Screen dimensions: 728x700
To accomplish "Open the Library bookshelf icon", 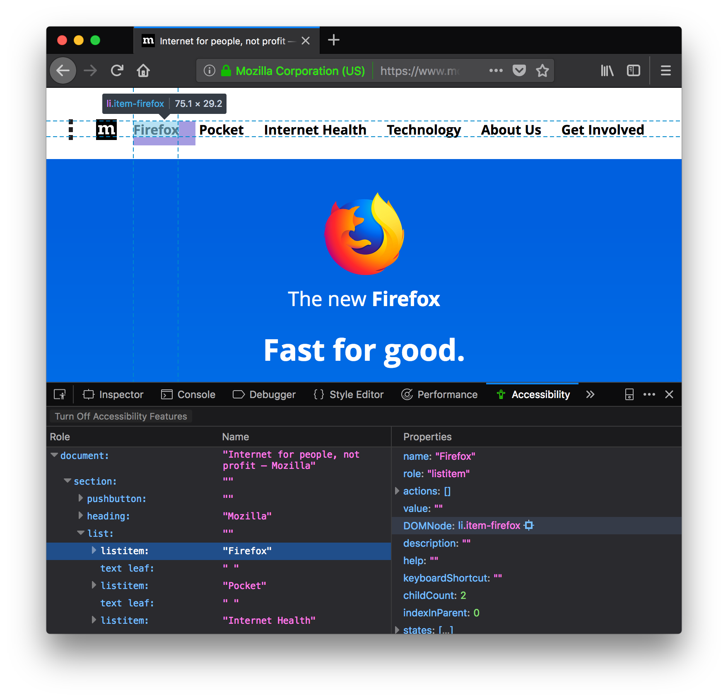I will [x=607, y=71].
